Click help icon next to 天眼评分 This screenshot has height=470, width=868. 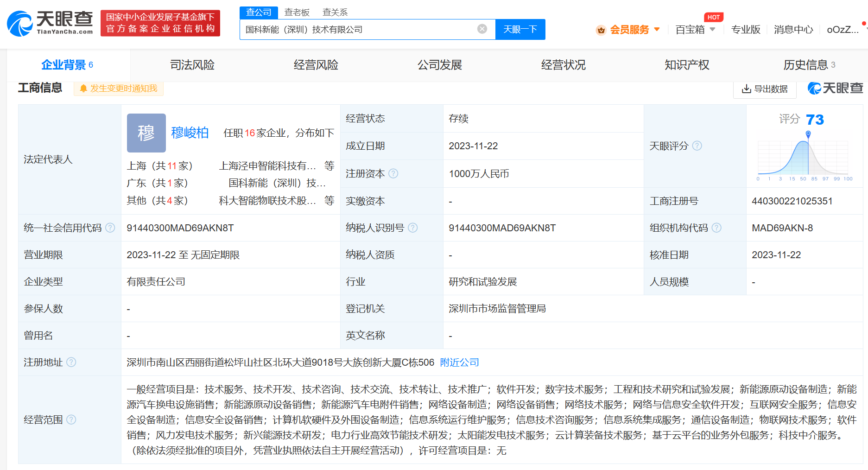697,146
